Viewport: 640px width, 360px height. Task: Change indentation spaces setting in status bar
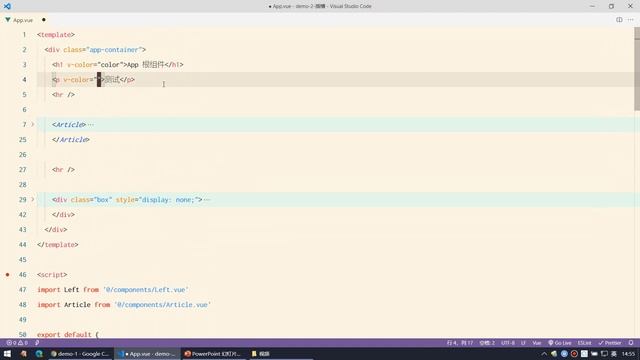(x=487, y=343)
